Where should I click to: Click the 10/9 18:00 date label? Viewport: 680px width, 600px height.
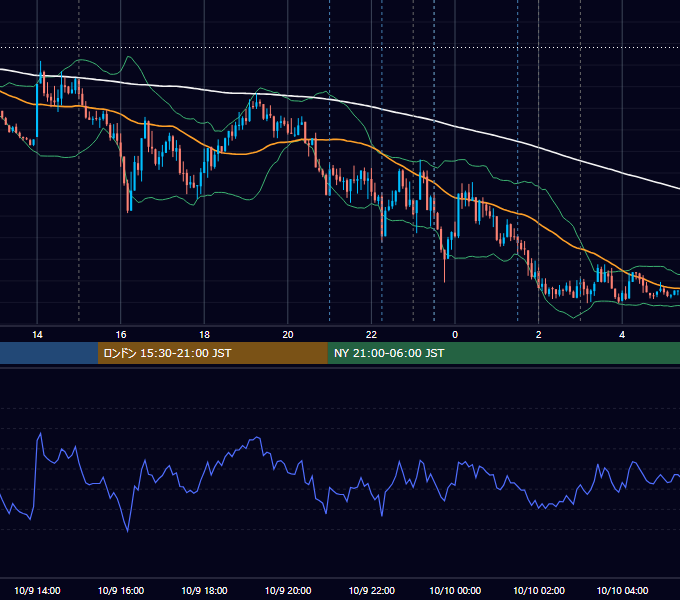(204, 590)
